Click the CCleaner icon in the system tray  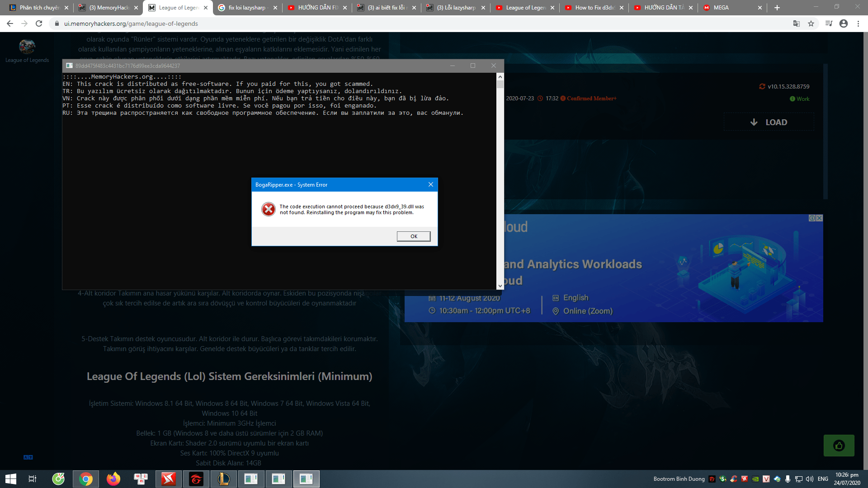[x=734, y=479]
